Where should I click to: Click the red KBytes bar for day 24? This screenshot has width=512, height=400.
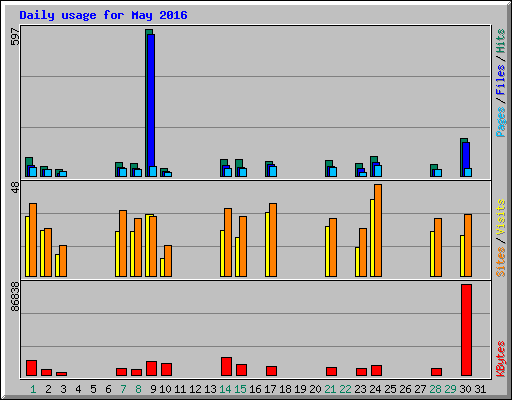tap(376, 371)
